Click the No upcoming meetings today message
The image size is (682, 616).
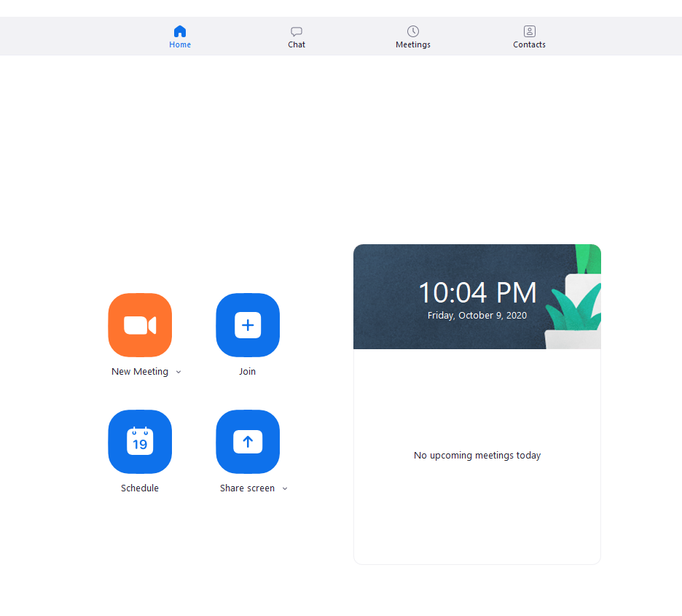coord(477,456)
